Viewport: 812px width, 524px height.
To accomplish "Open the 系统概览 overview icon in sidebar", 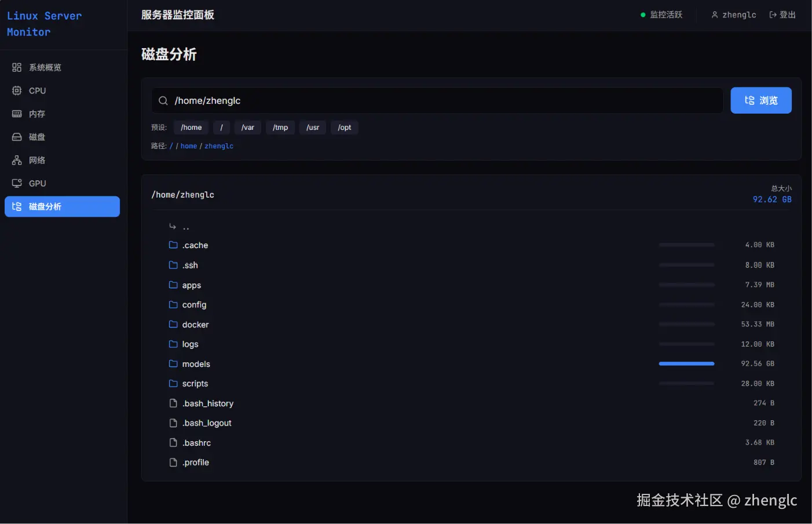I will coord(17,67).
